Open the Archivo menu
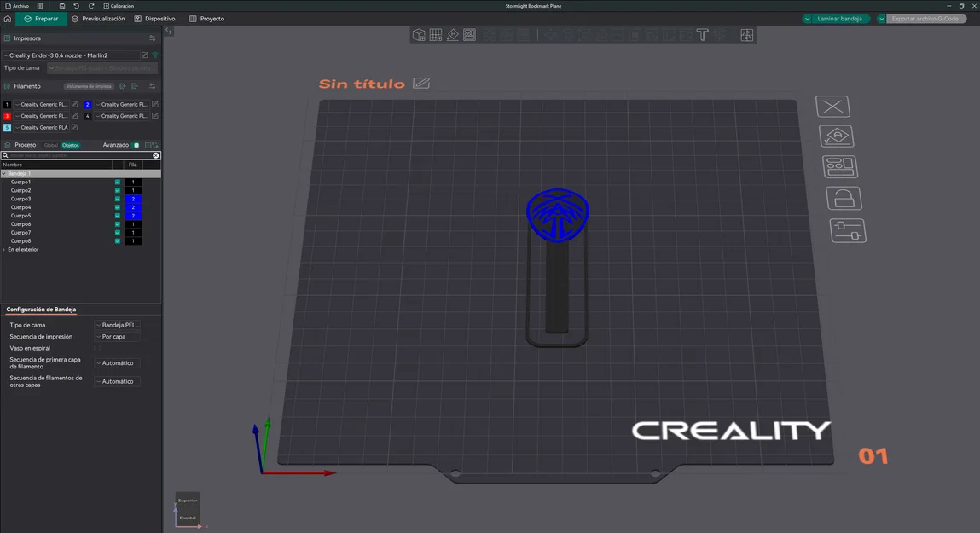 (x=17, y=6)
